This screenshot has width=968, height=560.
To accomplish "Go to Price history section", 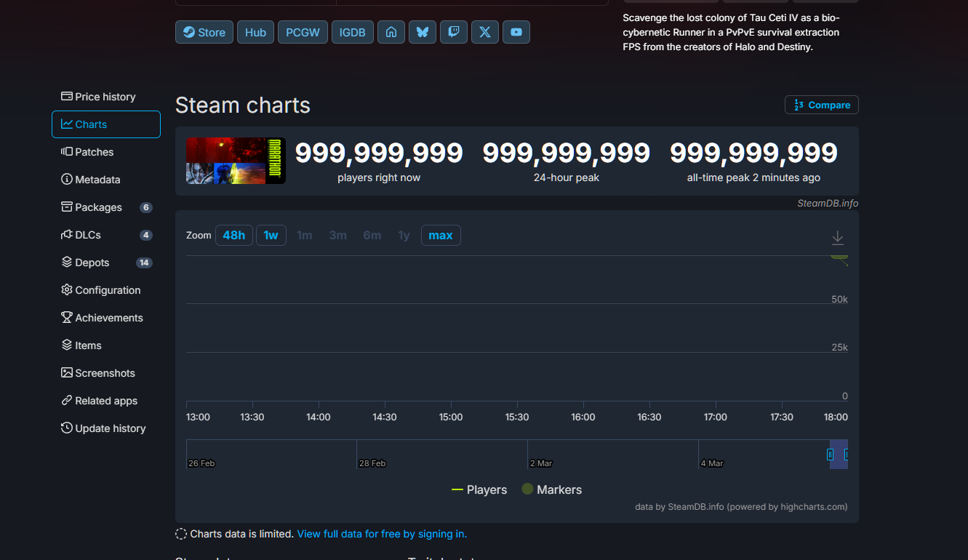I will (106, 97).
